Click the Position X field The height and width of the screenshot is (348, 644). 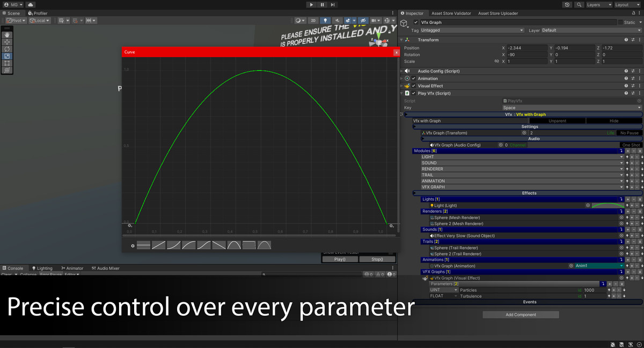tap(528, 48)
